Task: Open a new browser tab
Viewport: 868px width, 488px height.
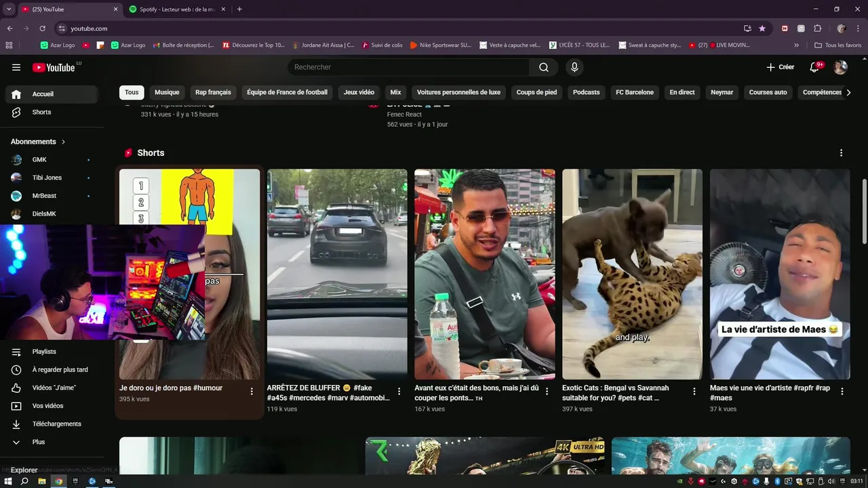Action: coord(239,9)
